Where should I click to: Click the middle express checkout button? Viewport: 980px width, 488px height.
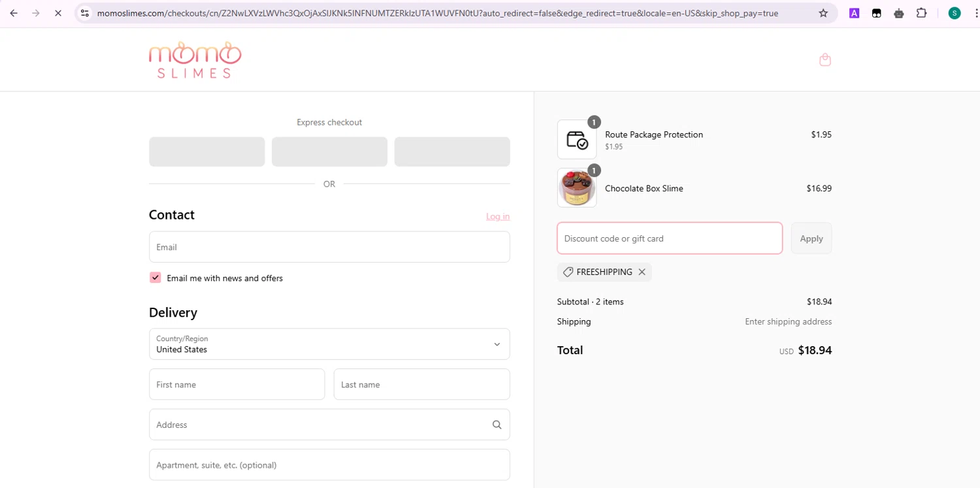pos(329,152)
